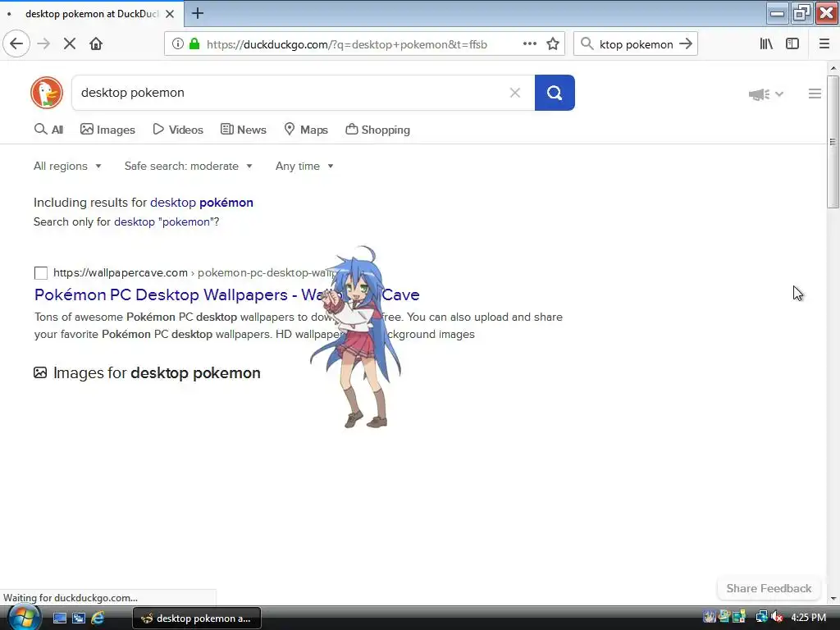Click Switch between windows quick launch icon

pyautogui.click(x=79, y=619)
